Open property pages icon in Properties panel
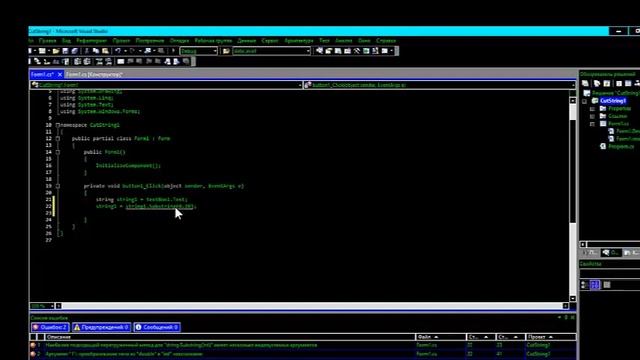The height and width of the screenshot is (360, 640). [x=607, y=285]
